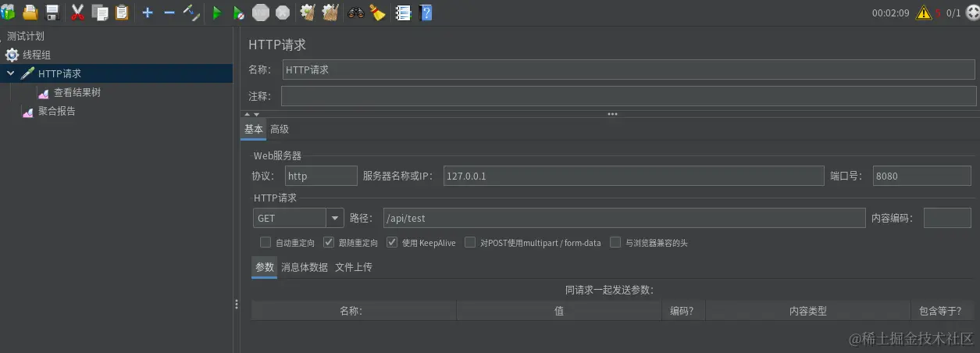Select 查看结果树 tree node
Screen dimensions: 980x353
click(77, 93)
